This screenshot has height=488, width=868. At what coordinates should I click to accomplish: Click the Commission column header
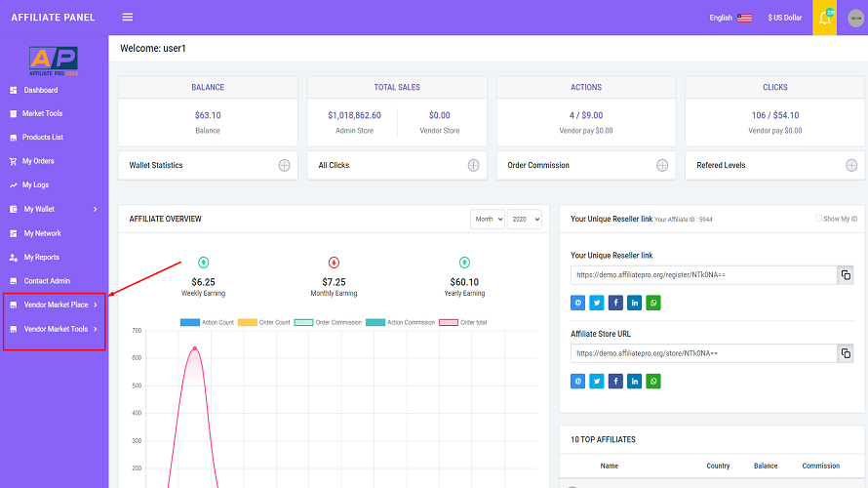820,466
